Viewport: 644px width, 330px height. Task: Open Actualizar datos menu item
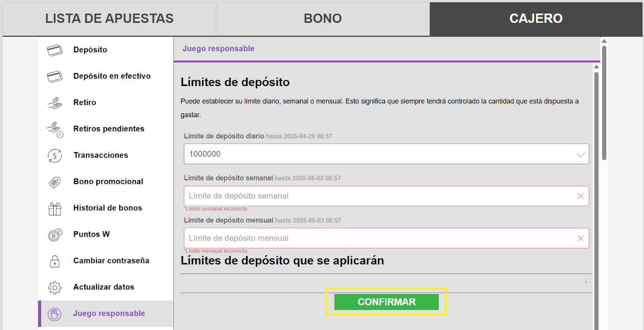tap(106, 287)
